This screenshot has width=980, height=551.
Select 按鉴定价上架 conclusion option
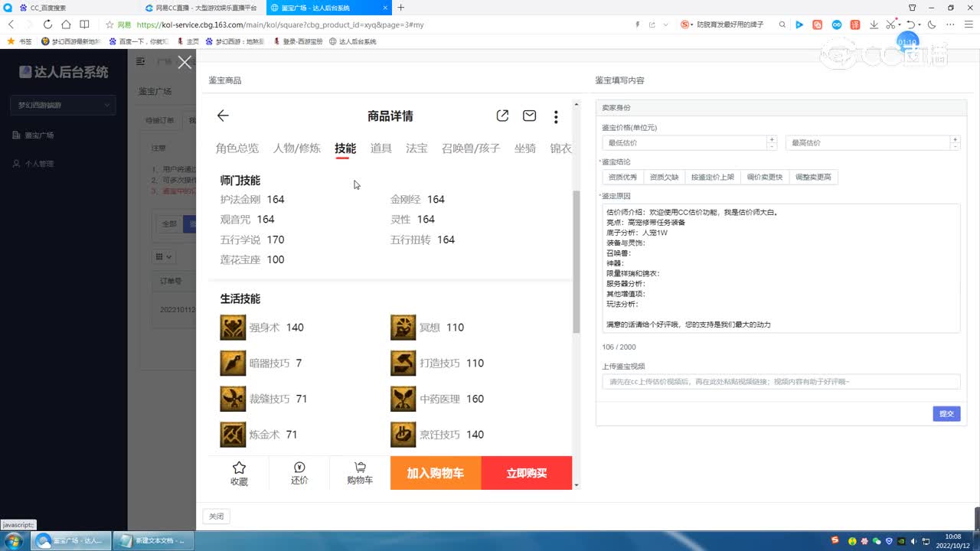(x=713, y=177)
